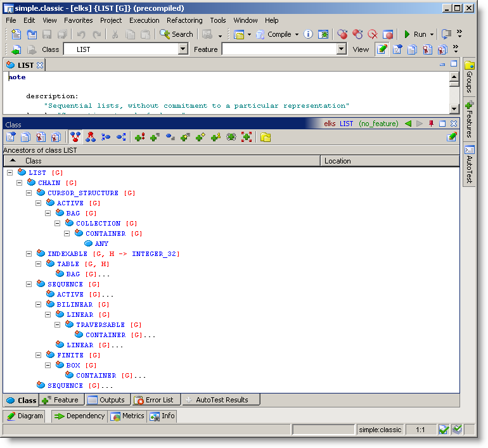The height and width of the screenshot is (448, 488).
Task: Open the Run dropdown arrow
Action: 432,34
